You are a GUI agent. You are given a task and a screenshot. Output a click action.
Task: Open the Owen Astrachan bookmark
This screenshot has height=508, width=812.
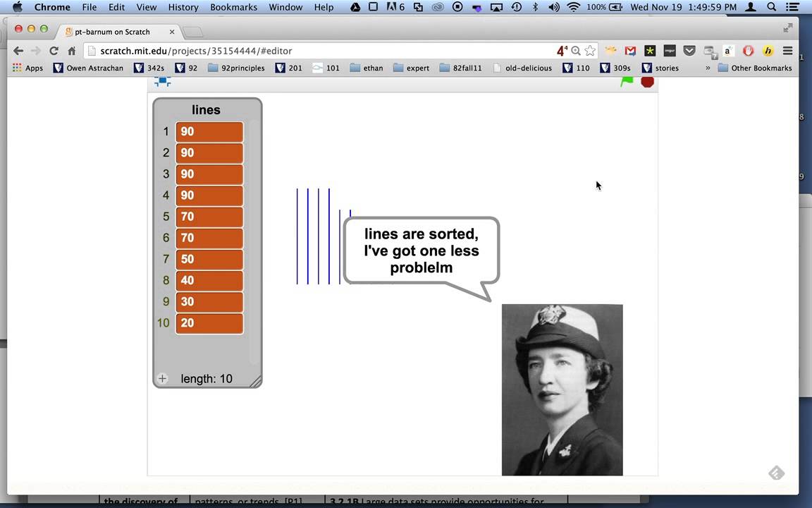[88, 68]
